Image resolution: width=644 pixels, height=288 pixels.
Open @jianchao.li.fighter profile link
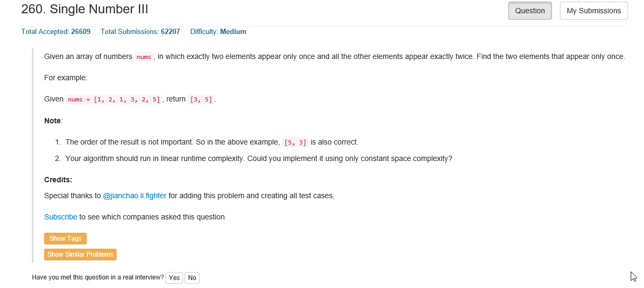coord(135,196)
